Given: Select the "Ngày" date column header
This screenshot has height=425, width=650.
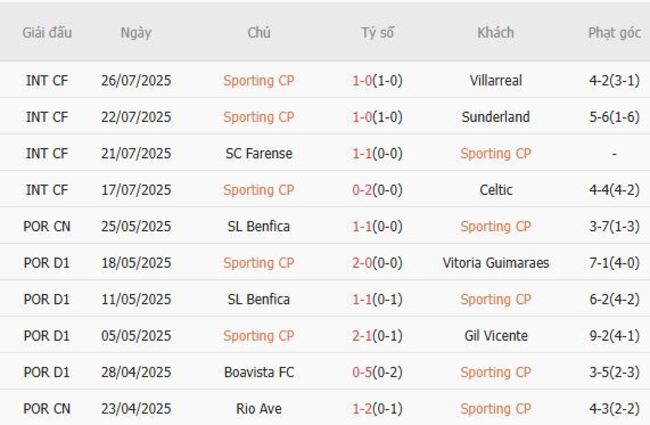Looking at the screenshot, I should tap(136, 32).
